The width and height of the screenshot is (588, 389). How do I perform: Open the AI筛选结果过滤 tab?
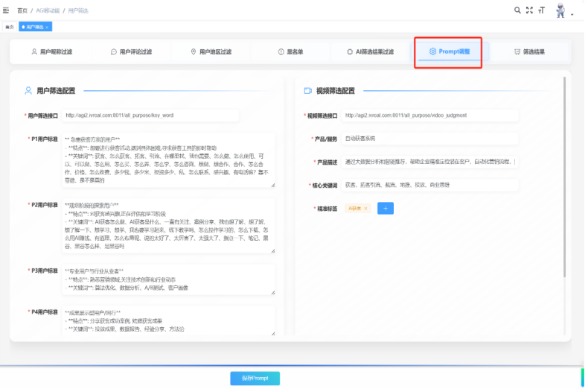370,52
